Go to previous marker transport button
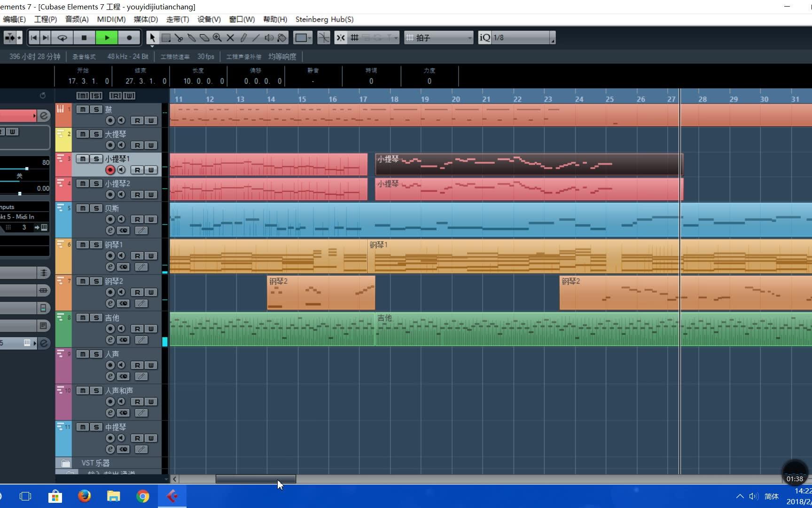 (33, 38)
